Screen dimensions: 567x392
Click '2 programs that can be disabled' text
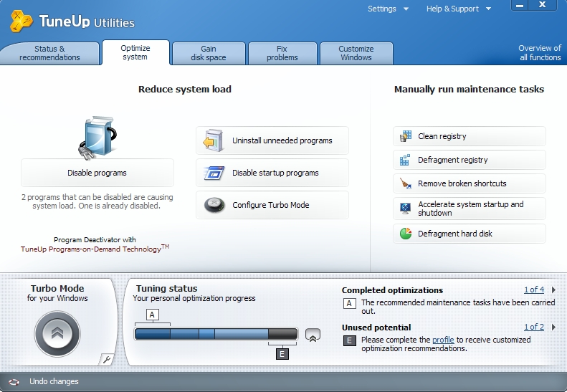97,201
